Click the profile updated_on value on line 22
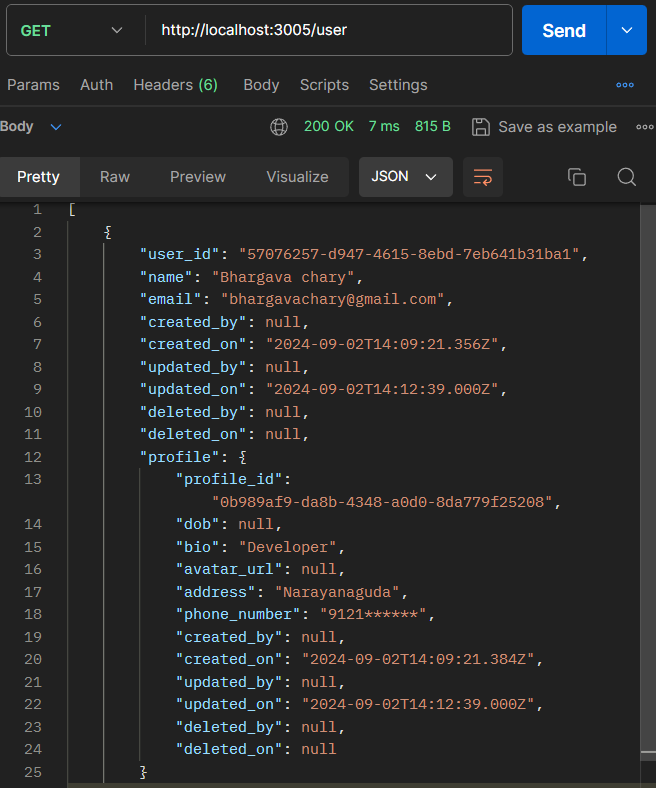Screen dimensions: 656x788 (418, 704)
